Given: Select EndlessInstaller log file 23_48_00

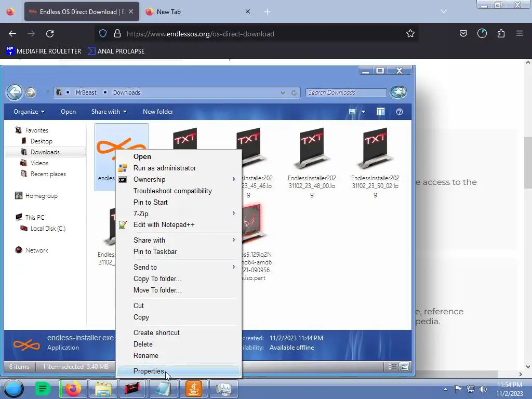Looking at the screenshot, I should click(x=312, y=162).
